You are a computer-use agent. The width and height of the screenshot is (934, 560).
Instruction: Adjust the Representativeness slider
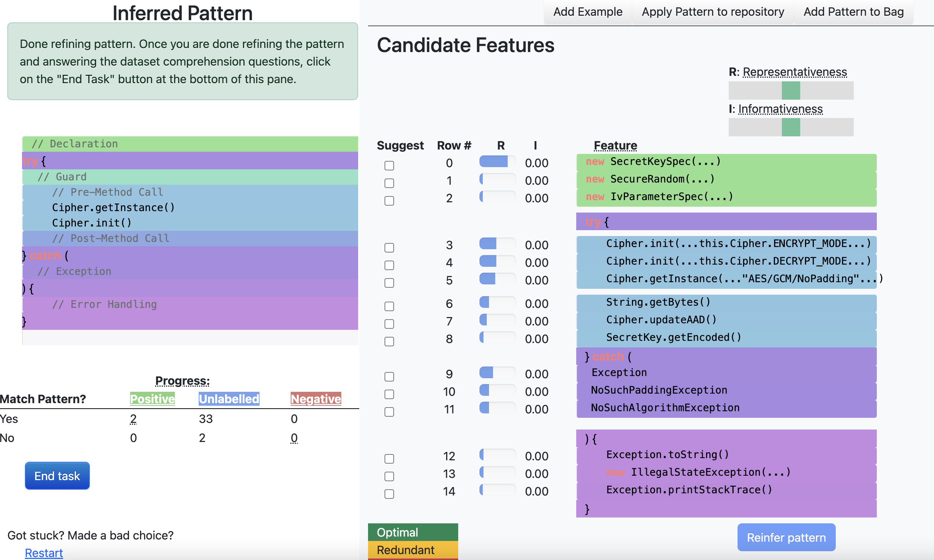pos(791,91)
